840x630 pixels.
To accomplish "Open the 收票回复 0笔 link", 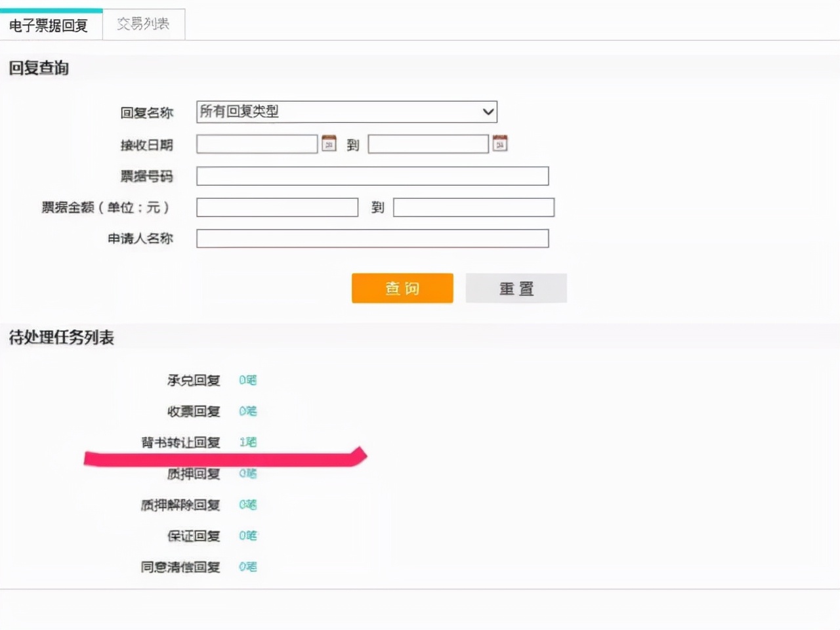I will [248, 411].
